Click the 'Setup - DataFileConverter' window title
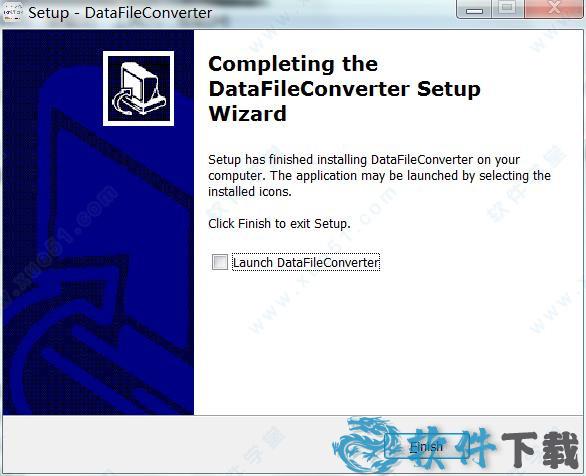The width and height of the screenshot is (586, 476). coord(120,13)
